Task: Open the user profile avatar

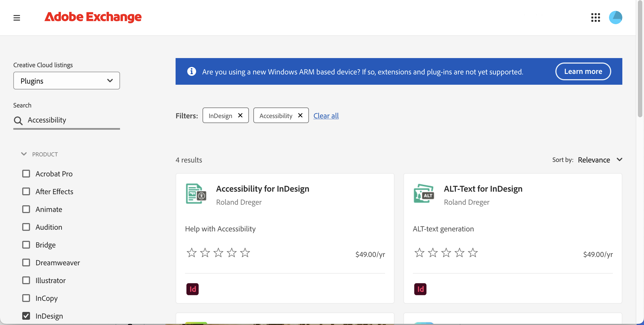Action: point(615,17)
